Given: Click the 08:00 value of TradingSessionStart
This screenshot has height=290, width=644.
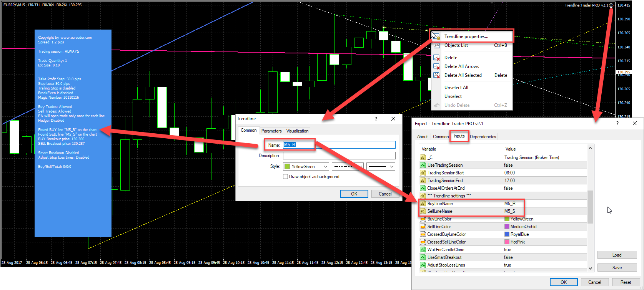Looking at the screenshot, I should click(x=509, y=173).
